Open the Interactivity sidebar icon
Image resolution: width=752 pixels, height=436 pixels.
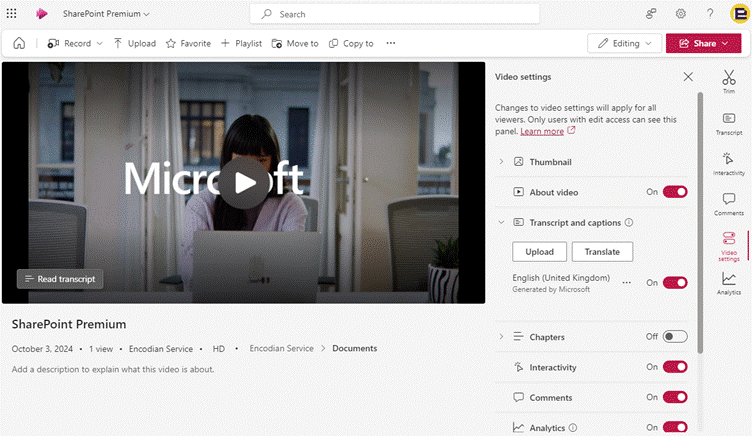pos(728,162)
